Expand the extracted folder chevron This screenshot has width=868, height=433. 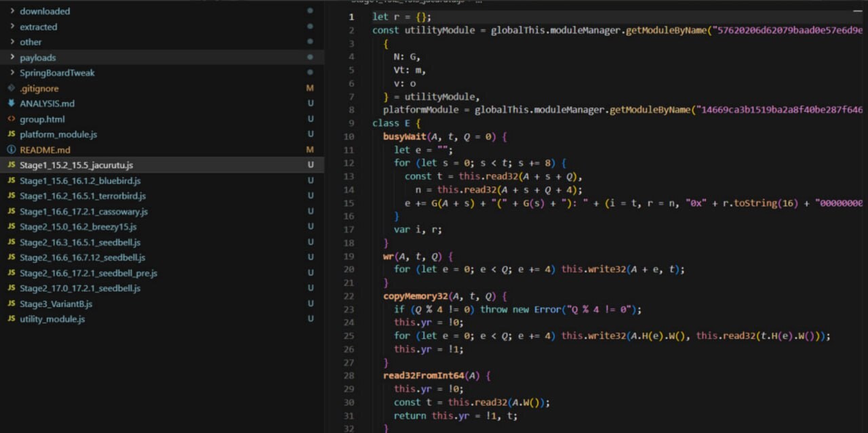tap(12, 27)
